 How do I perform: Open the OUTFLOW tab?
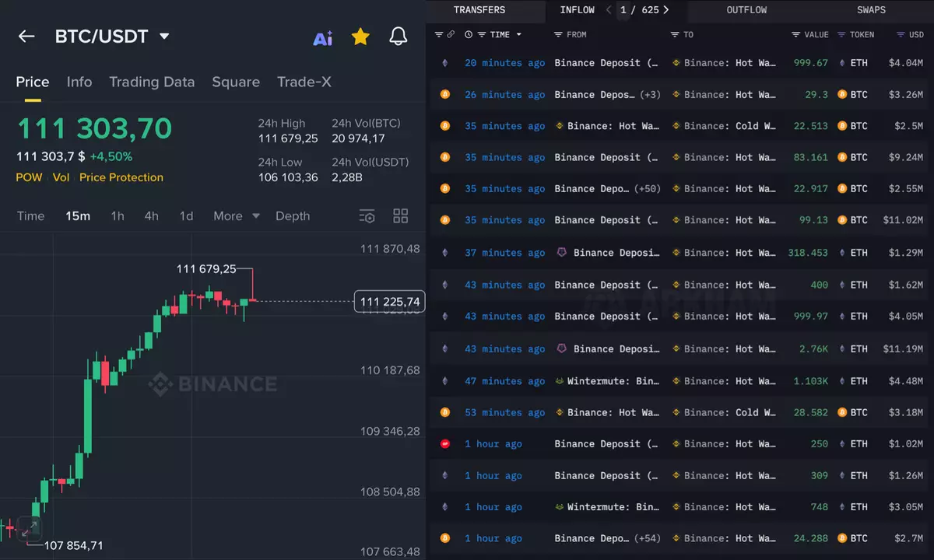[746, 10]
